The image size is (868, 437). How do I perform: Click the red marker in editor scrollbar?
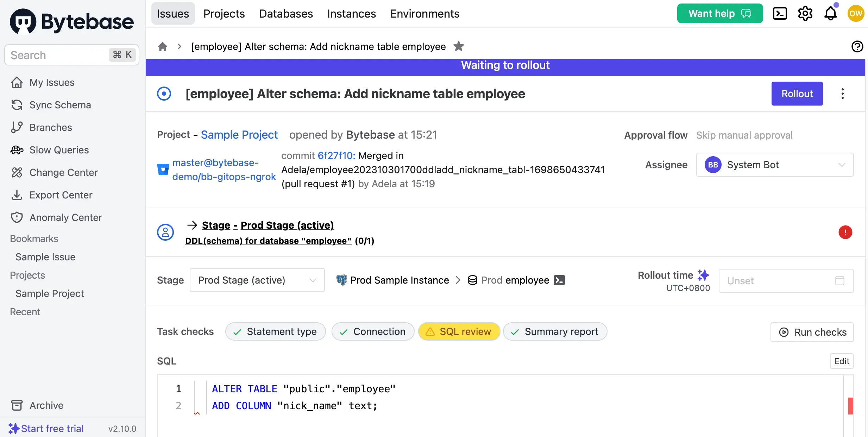[x=850, y=406]
